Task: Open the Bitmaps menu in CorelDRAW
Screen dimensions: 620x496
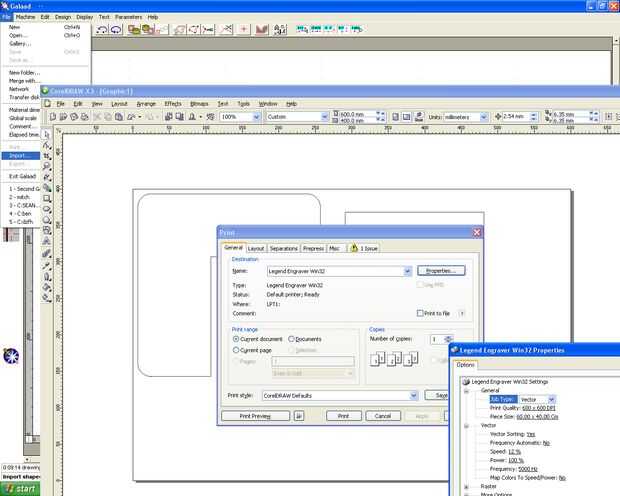Action: (199, 104)
